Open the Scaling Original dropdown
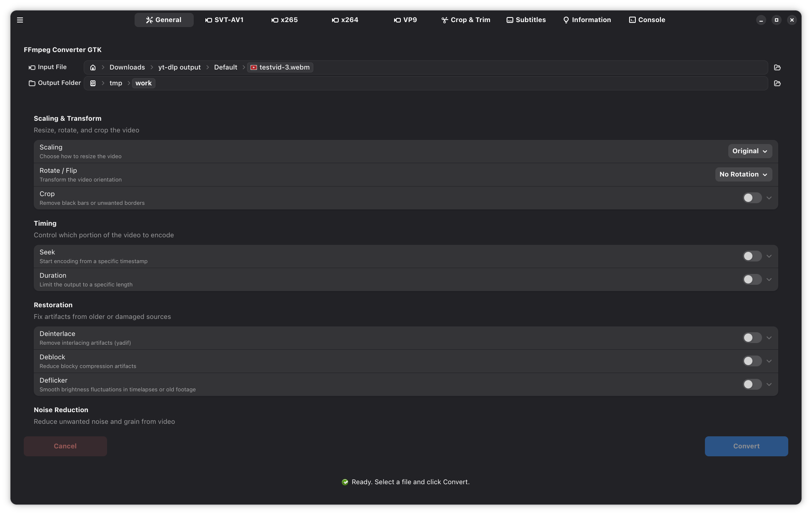The image size is (812, 515). click(750, 151)
